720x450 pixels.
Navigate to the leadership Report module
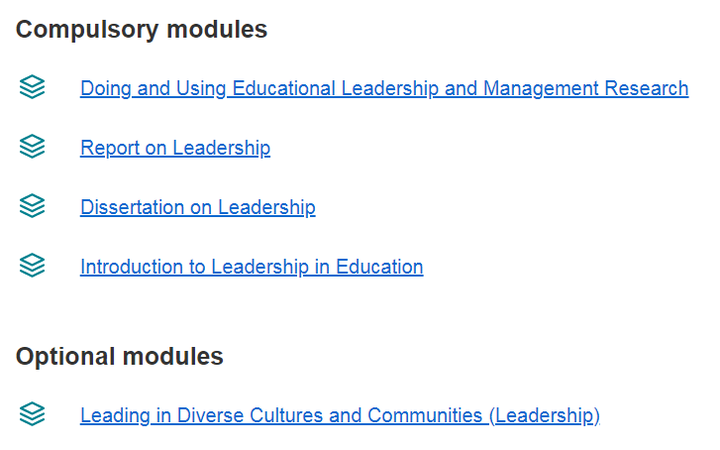pyautogui.click(x=175, y=148)
